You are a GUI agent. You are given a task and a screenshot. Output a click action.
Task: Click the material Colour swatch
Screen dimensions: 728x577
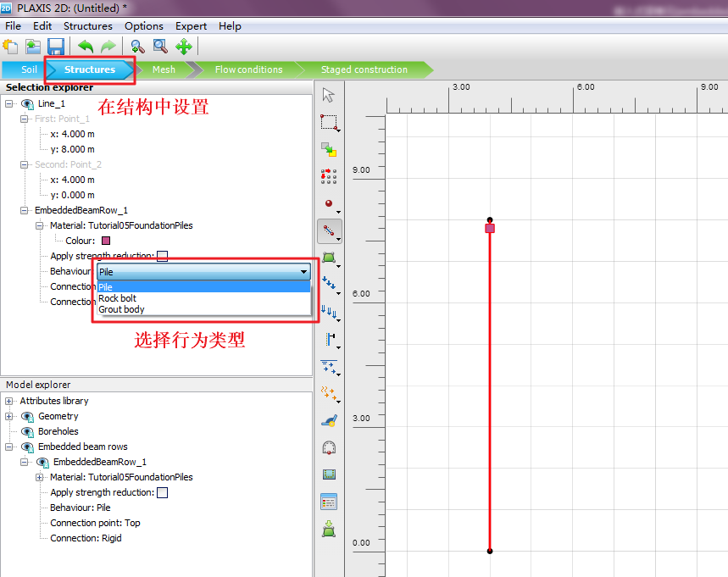[106, 241]
